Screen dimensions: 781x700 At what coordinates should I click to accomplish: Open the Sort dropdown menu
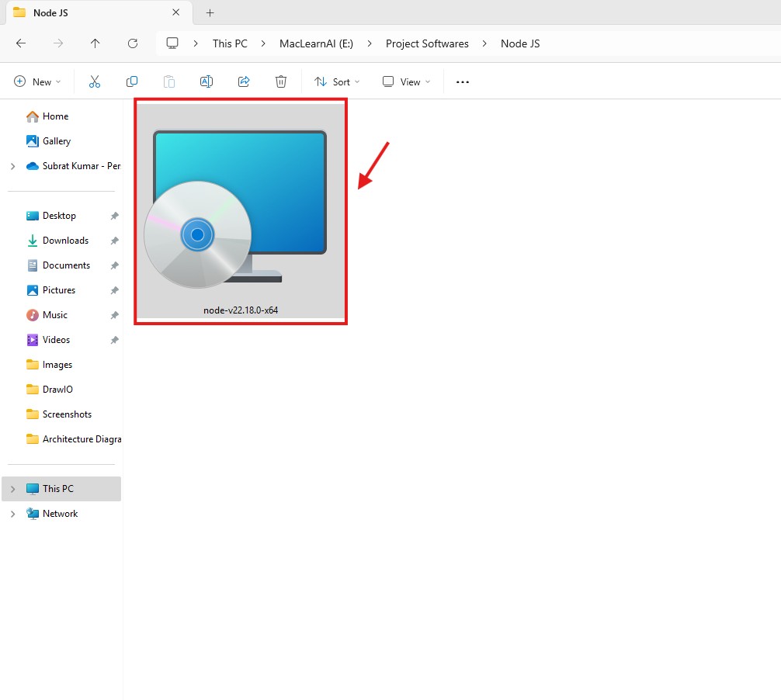click(337, 81)
